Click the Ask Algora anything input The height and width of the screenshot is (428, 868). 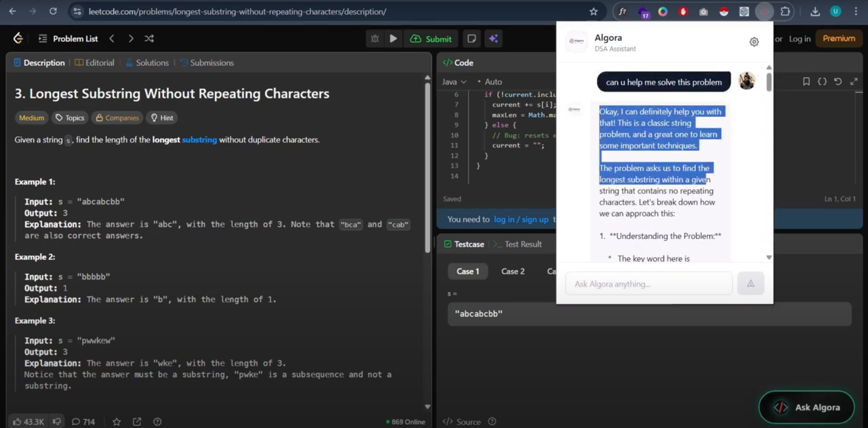(x=649, y=284)
